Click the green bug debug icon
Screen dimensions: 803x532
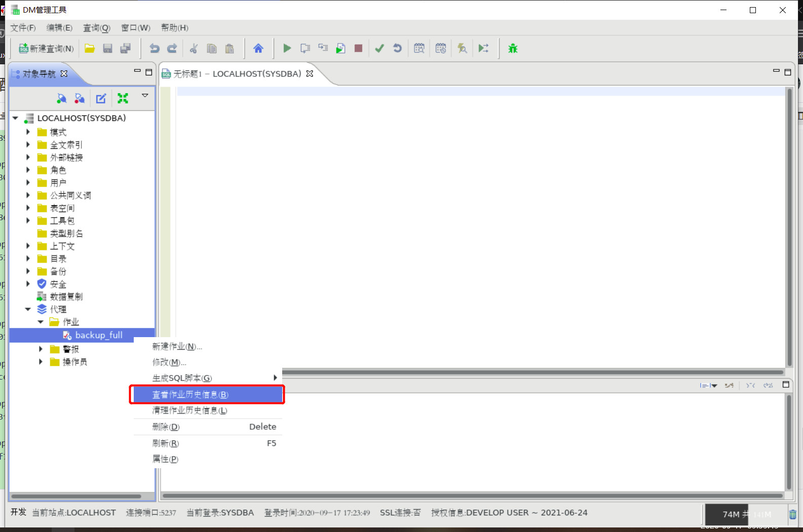click(x=513, y=49)
